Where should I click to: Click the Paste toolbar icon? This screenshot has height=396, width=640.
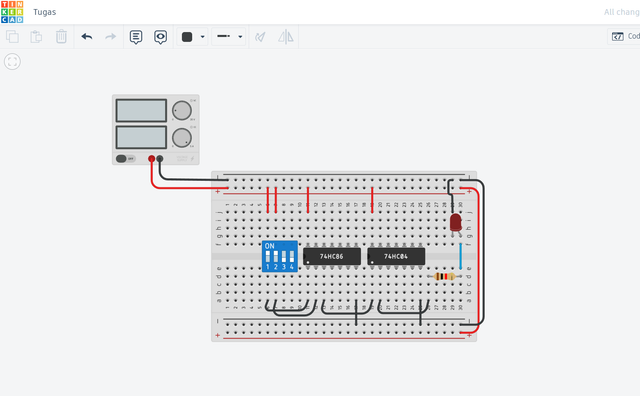click(x=36, y=37)
